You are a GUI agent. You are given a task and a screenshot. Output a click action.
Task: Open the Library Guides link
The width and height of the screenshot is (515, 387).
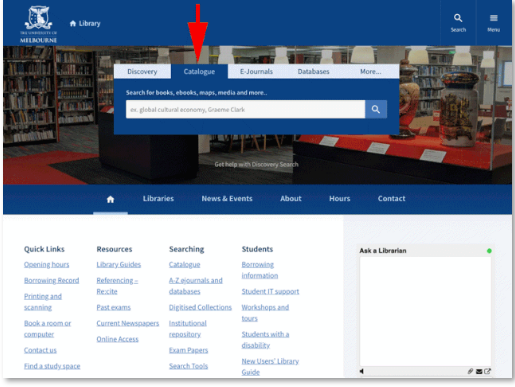point(119,265)
